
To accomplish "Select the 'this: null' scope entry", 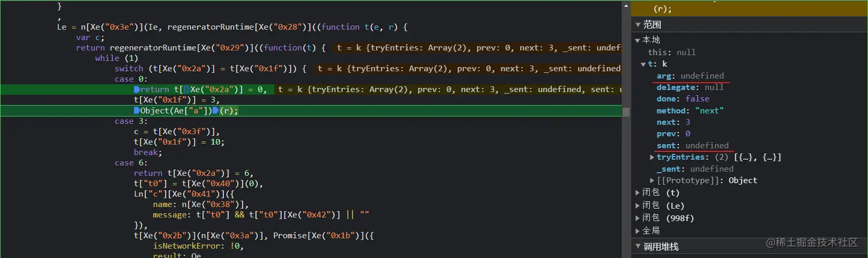I will point(672,52).
